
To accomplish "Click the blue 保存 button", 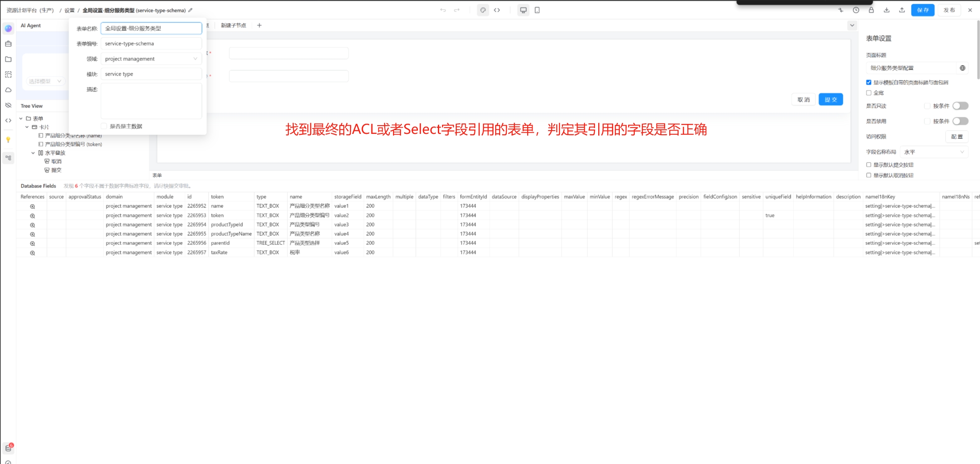I will pyautogui.click(x=922, y=10).
